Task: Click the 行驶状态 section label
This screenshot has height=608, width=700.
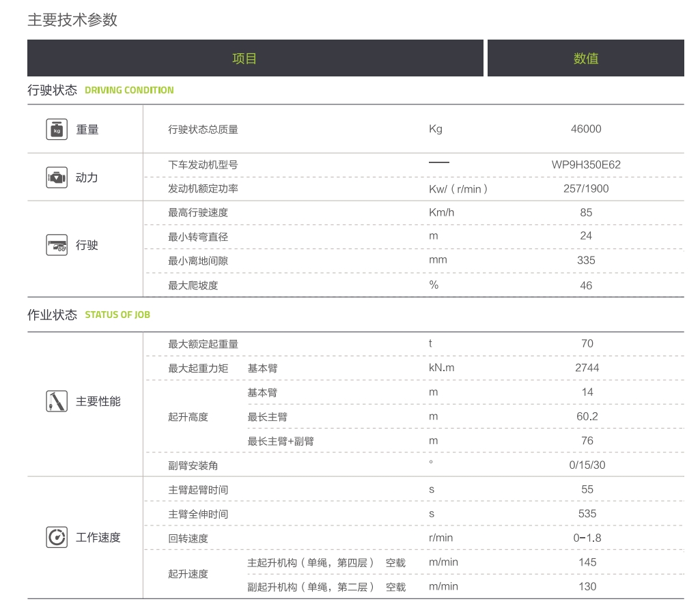Action: pyautogui.click(x=52, y=90)
